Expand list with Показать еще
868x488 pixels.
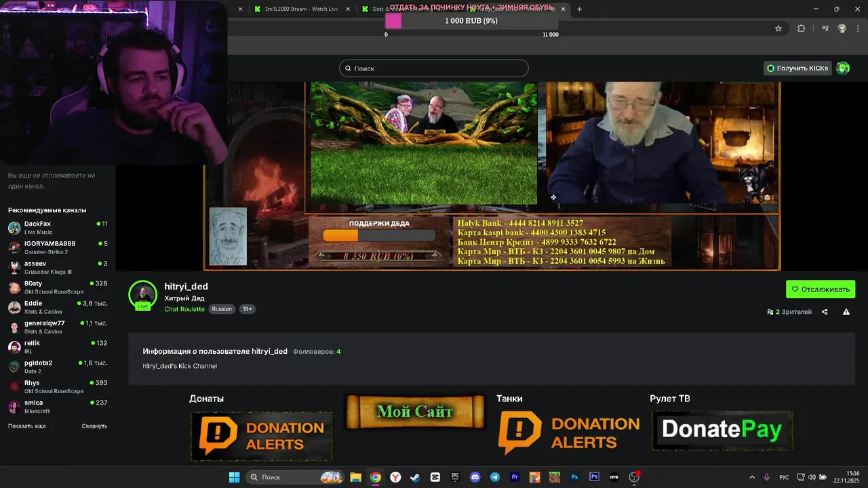coord(27,426)
